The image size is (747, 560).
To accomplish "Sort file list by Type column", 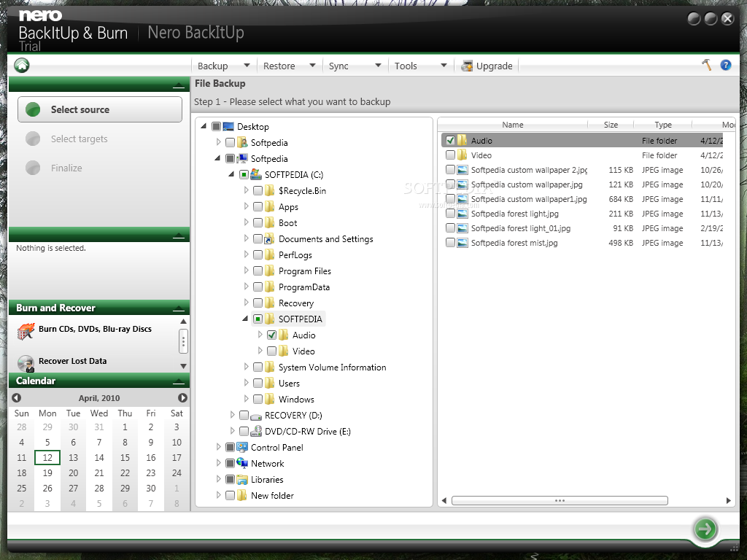I will 662,125.
